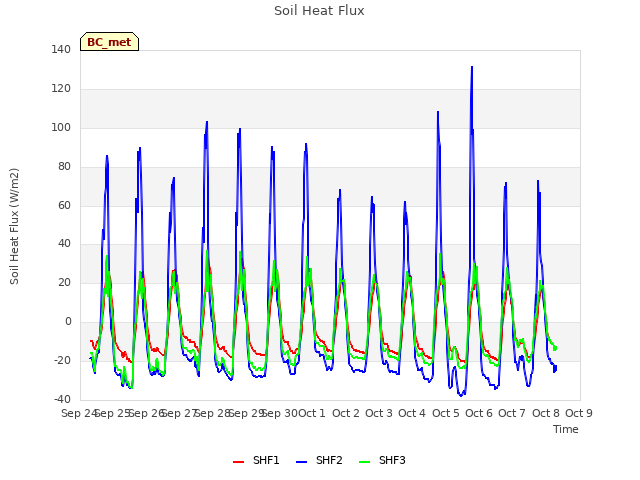Screen dimensions: 640x480
Task: Click the Oct 1 x-axis date label
Action: click(312, 413)
